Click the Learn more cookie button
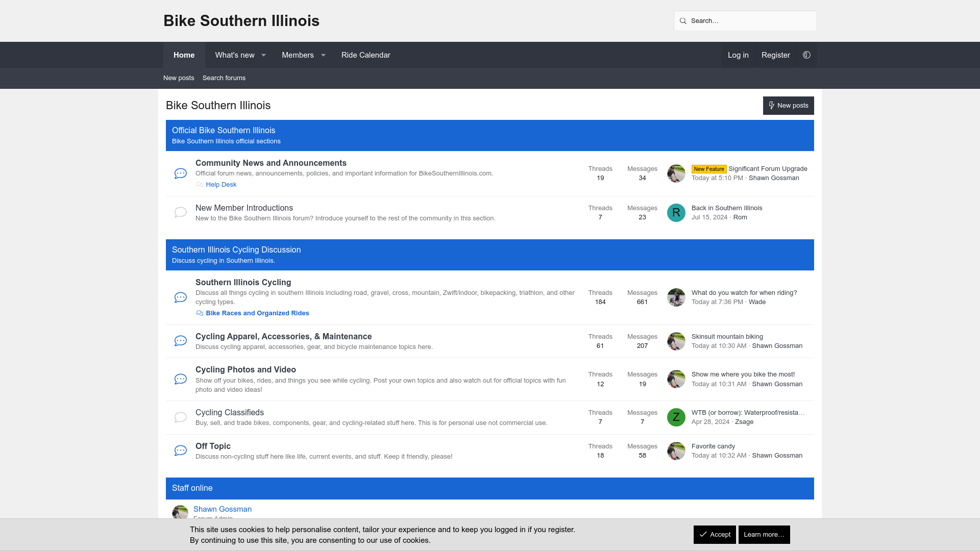Screen dimensions: 980x551 (764, 534)
